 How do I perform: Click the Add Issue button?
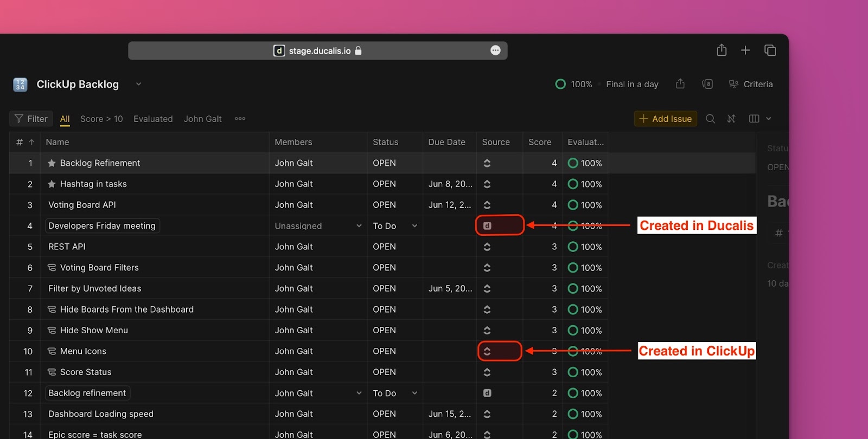pyautogui.click(x=666, y=119)
